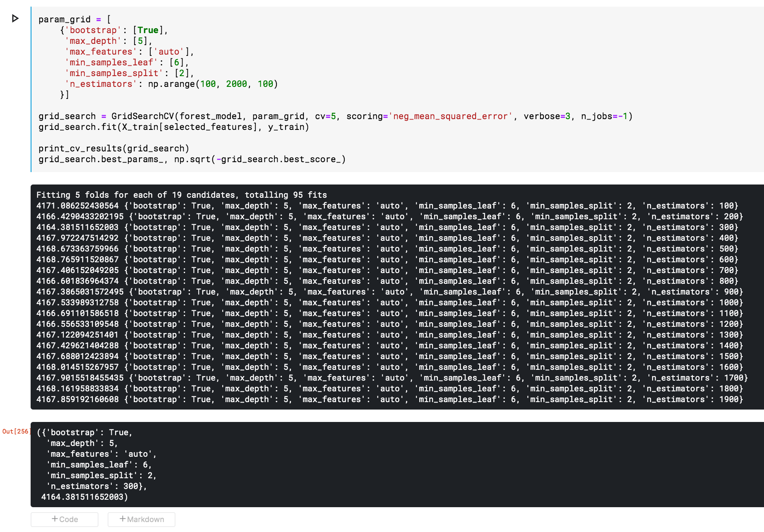The image size is (764, 532).
Task: Click the output row starting 4168.014515267957
Action: [390, 367]
